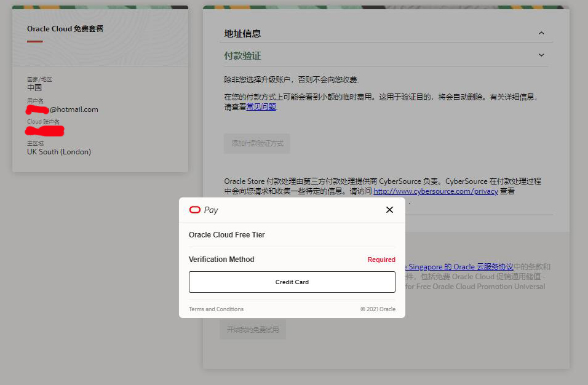Click the Oracle Cloud Free Tier text

pyautogui.click(x=227, y=235)
